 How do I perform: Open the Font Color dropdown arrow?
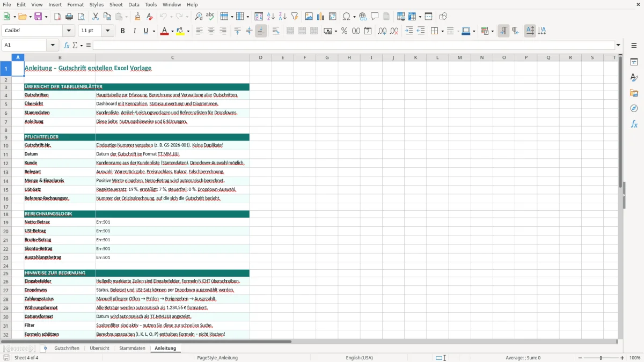[x=172, y=31]
